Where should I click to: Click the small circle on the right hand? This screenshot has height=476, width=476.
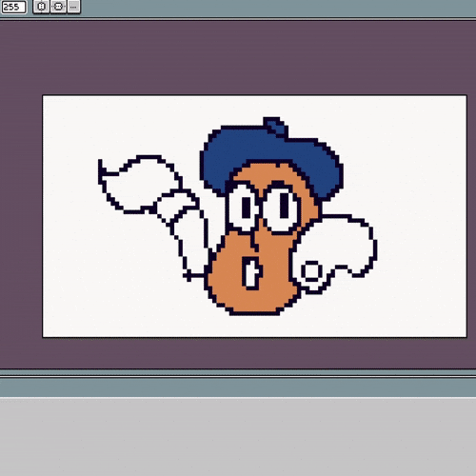point(311,271)
